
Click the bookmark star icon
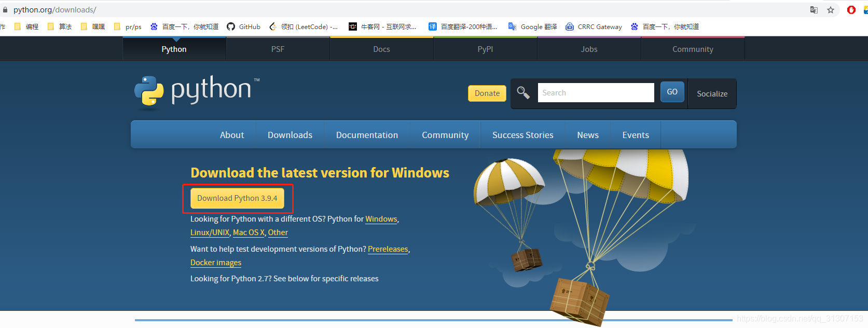click(x=831, y=10)
